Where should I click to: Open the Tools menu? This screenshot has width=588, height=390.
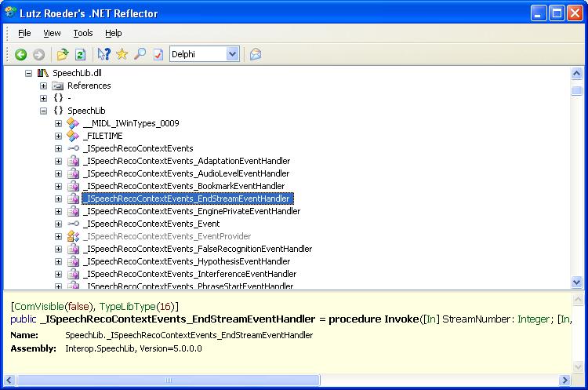click(83, 33)
